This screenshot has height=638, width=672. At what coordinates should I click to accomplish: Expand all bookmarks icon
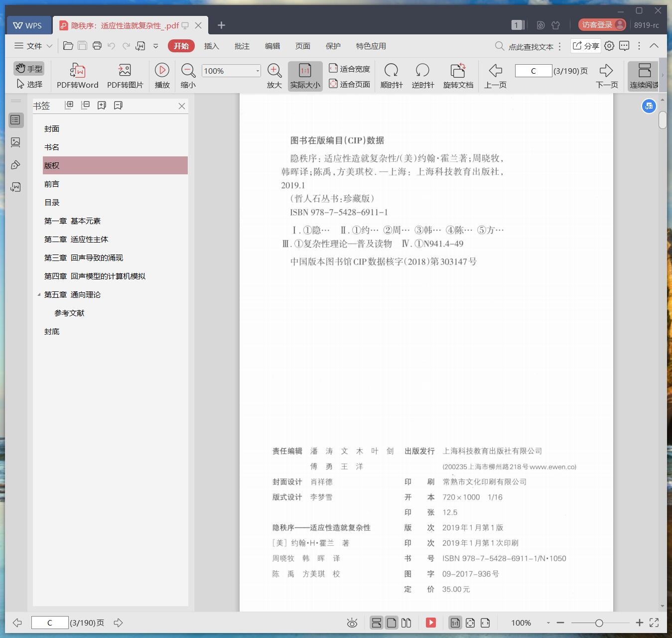[69, 105]
